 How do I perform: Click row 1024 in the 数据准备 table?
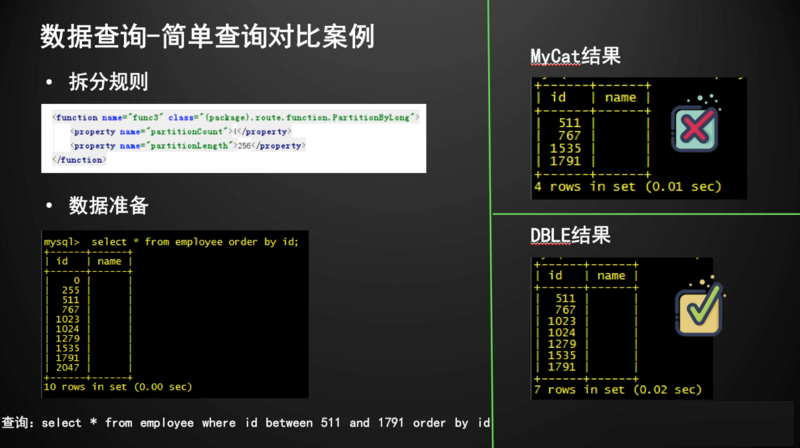point(88,329)
